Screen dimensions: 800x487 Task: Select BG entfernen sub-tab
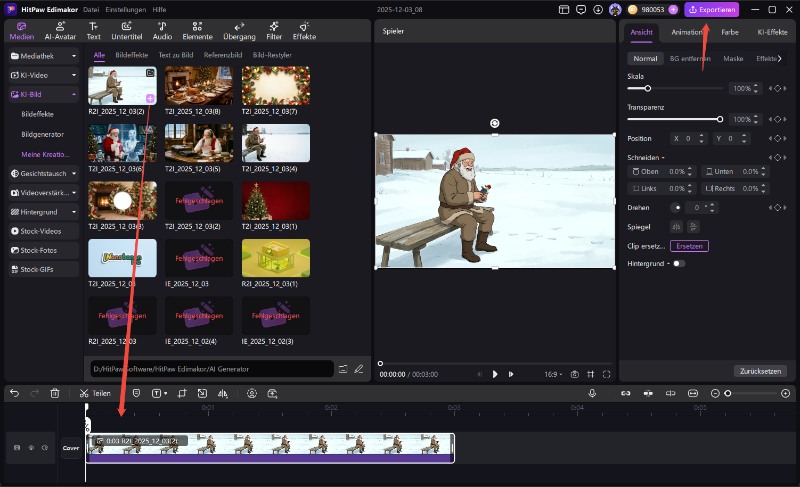click(x=690, y=59)
